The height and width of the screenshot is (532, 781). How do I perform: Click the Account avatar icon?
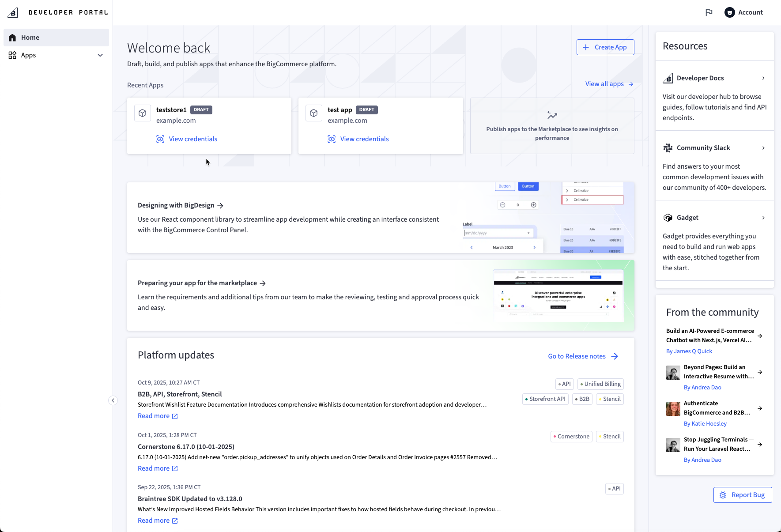pyautogui.click(x=730, y=12)
